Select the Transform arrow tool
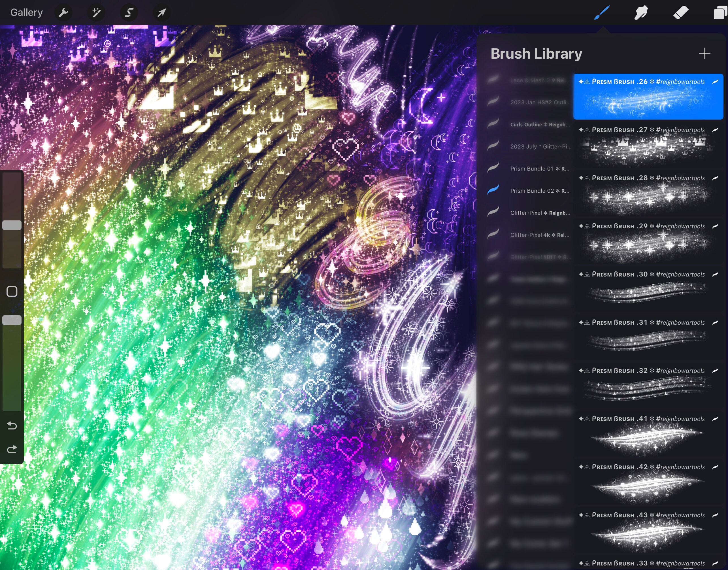Viewport: 728px width, 570px height. 162,12
